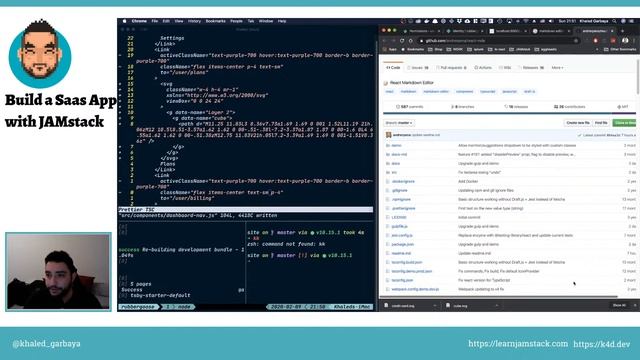Open the History menu
The height and width of the screenshot is (360, 640).
(x=194, y=21)
